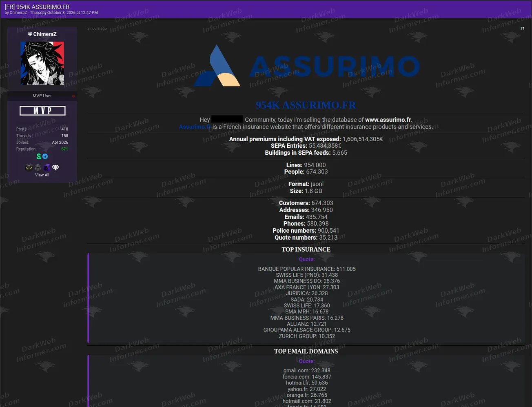Click the 'AXA FRANCE LYON: 27.303' entry
The width and height of the screenshot is (532, 407).
coord(307,287)
